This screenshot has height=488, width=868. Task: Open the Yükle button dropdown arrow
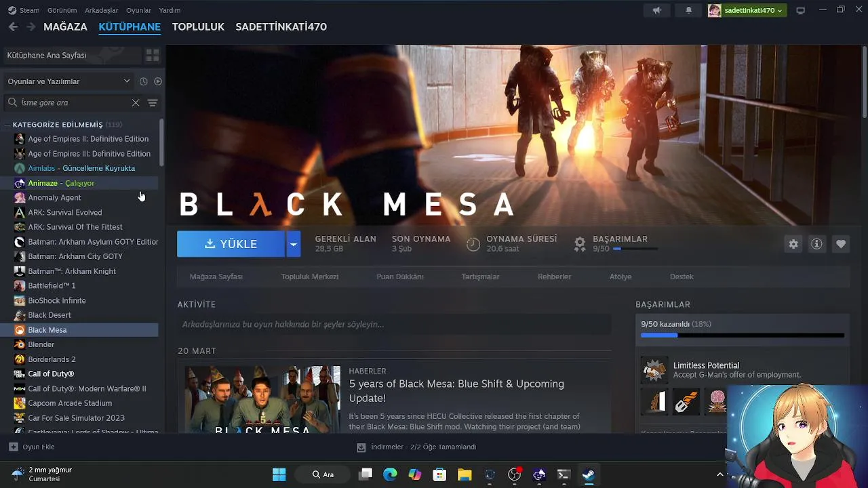tap(293, 244)
